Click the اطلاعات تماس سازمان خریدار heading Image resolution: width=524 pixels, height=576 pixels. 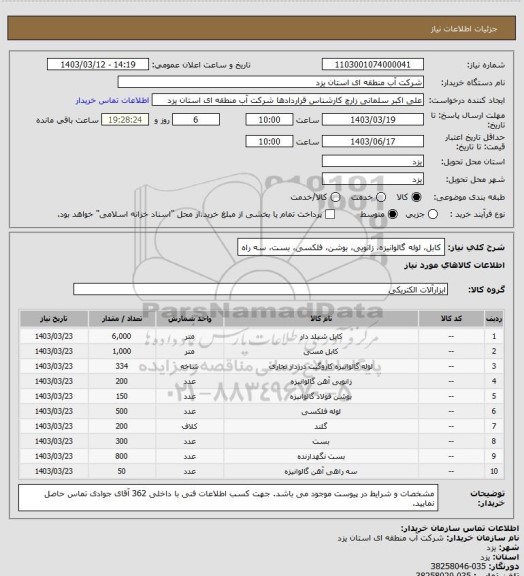pos(460,529)
